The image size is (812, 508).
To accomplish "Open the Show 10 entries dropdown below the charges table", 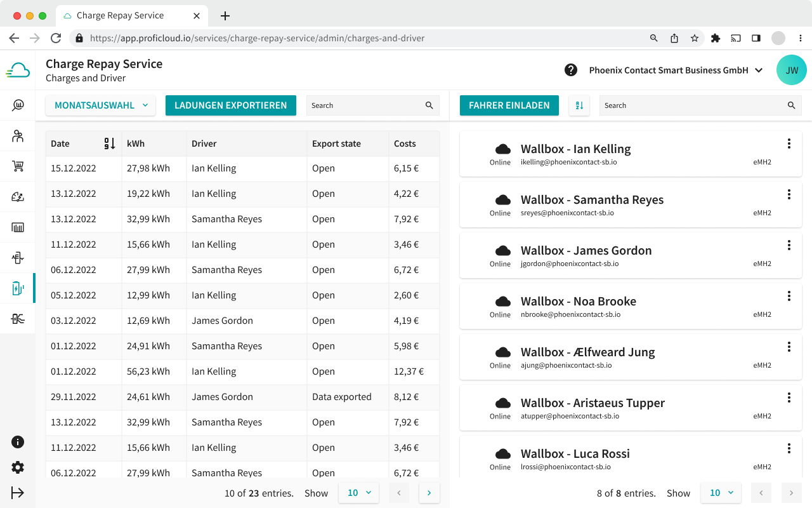I will [358, 492].
